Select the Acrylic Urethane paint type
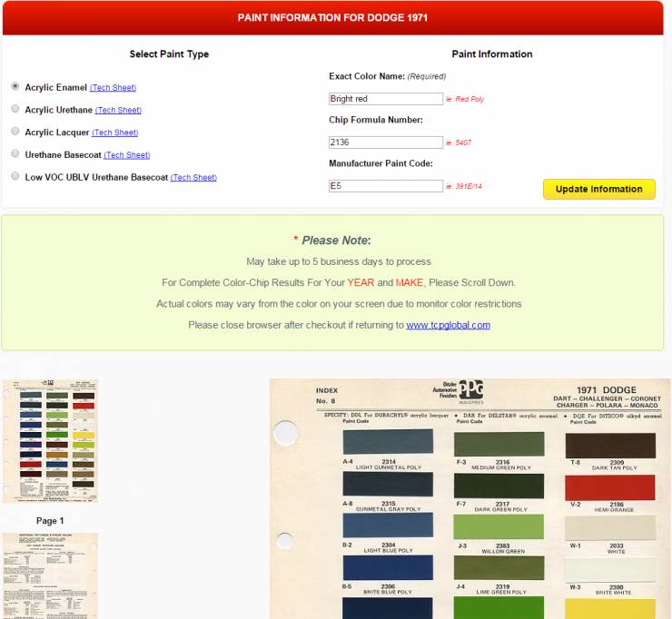Image resolution: width=672 pixels, height=619 pixels. tap(15, 108)
